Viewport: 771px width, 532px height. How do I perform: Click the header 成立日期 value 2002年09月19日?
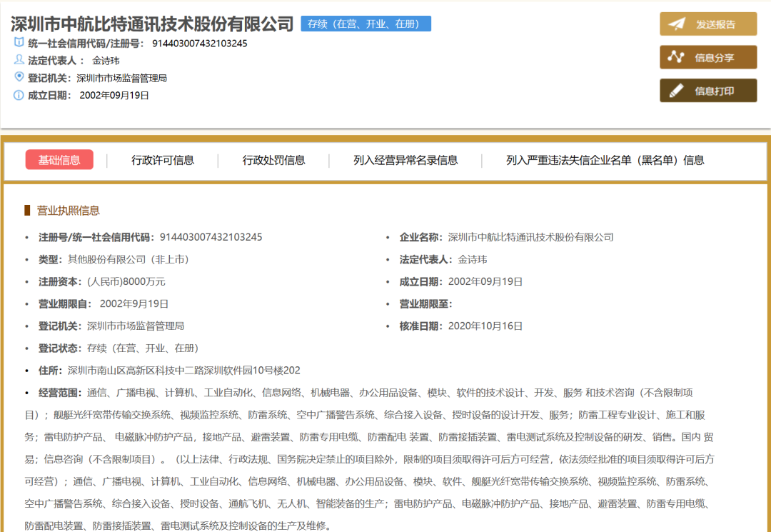coord(114,96)
